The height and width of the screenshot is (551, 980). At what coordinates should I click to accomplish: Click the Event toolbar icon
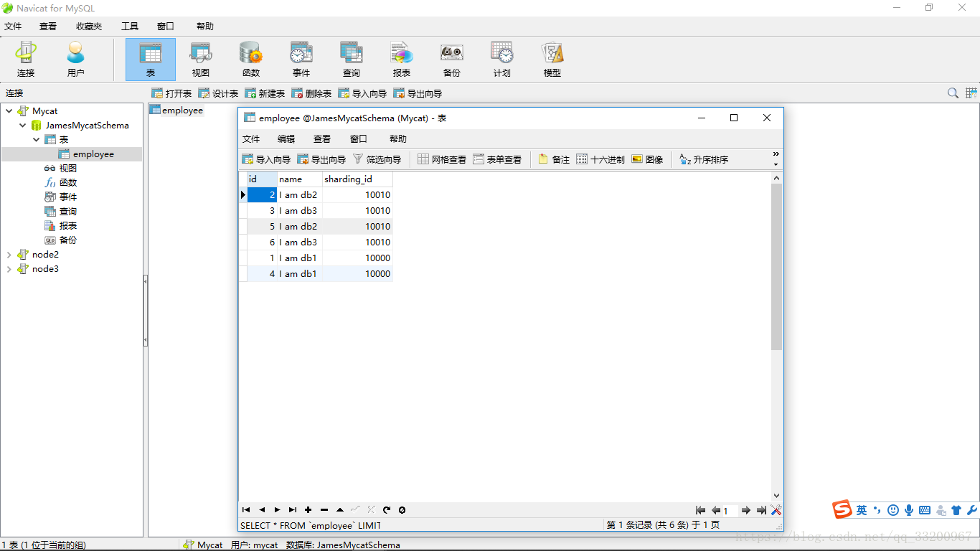point(301,59)
